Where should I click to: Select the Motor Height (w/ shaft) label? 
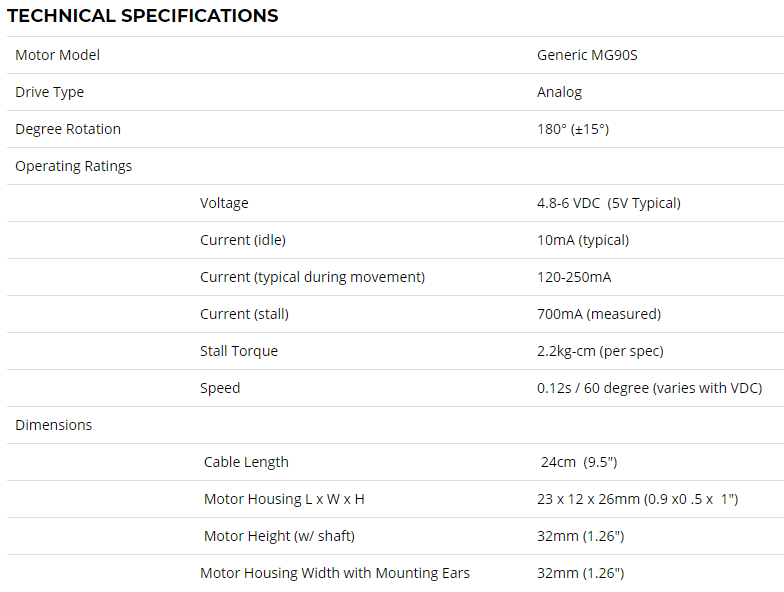279,536
